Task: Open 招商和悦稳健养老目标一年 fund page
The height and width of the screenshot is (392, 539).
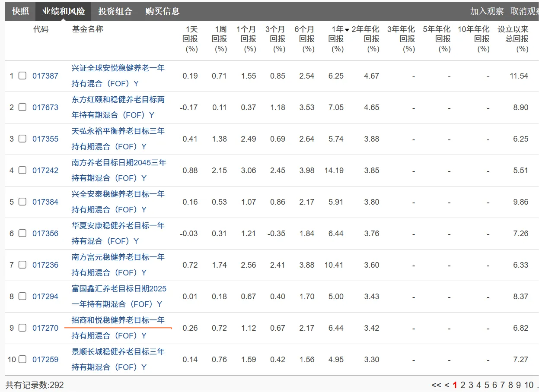Action: pos(118,320)
